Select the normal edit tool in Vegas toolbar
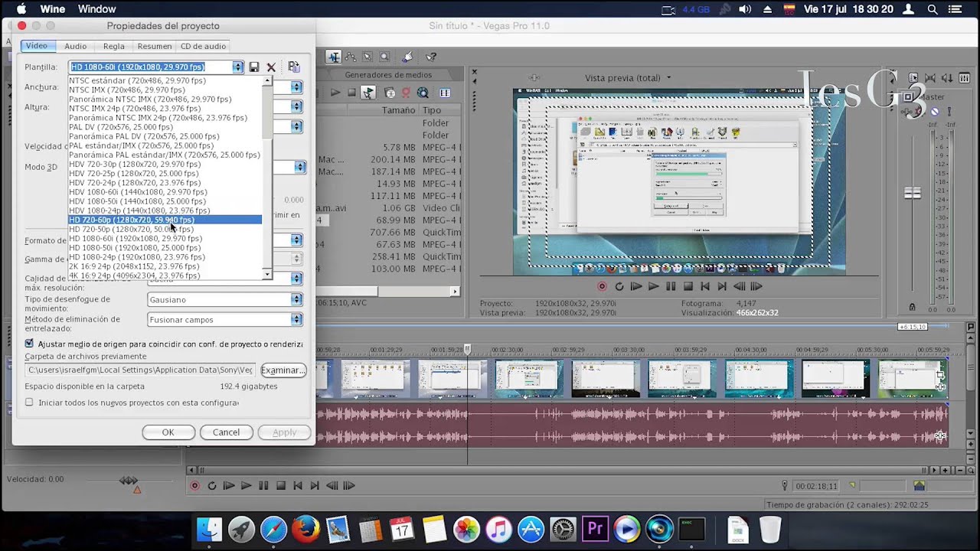This screenshot has height=551, width=980. click(x=334, y=57)
